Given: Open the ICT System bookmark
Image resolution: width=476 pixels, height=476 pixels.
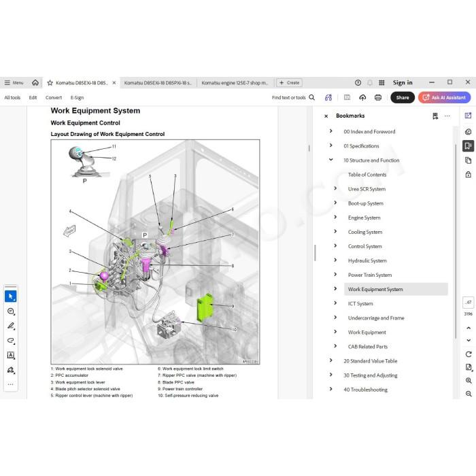Looking at the screenshot, I should pyautogui.click(x=360, y=303).
